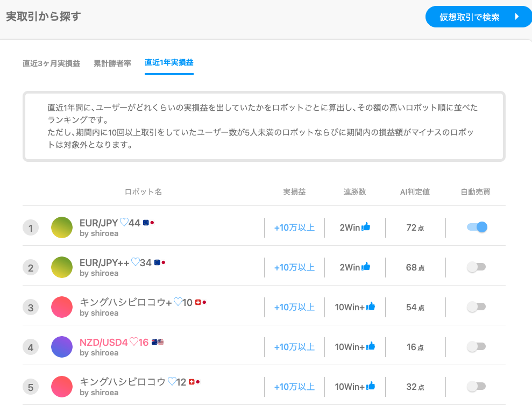
Task: Select the 直近1年実損益 tab
Action: pyautogui.click(x=169, y=62)
